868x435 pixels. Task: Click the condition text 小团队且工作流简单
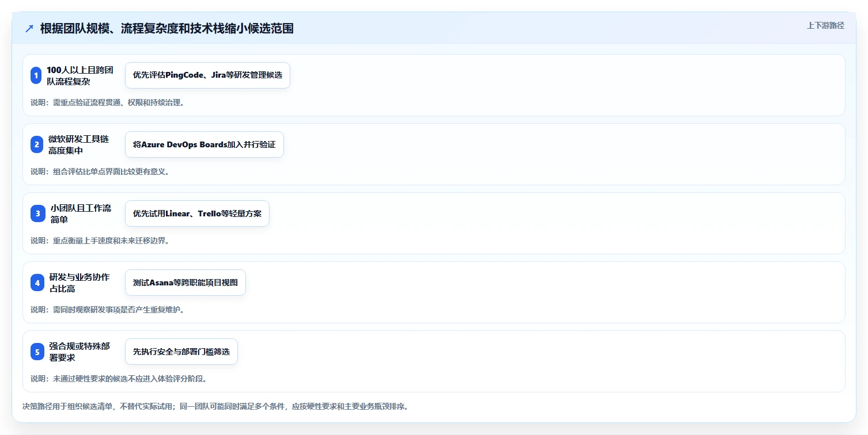(x=81, y=213)
